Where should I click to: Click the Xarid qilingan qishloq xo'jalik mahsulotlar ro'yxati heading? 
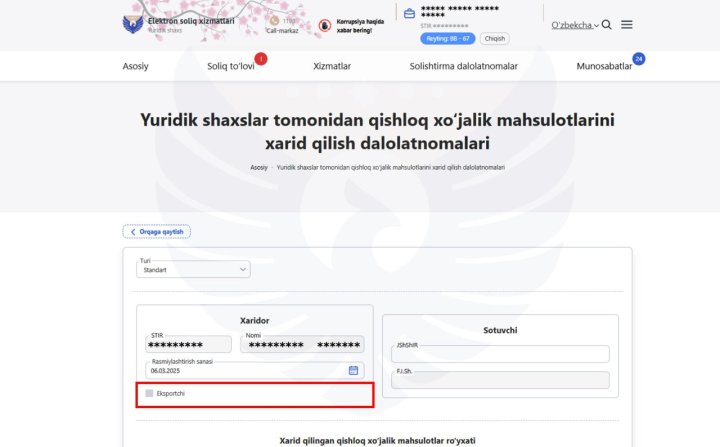377,441
